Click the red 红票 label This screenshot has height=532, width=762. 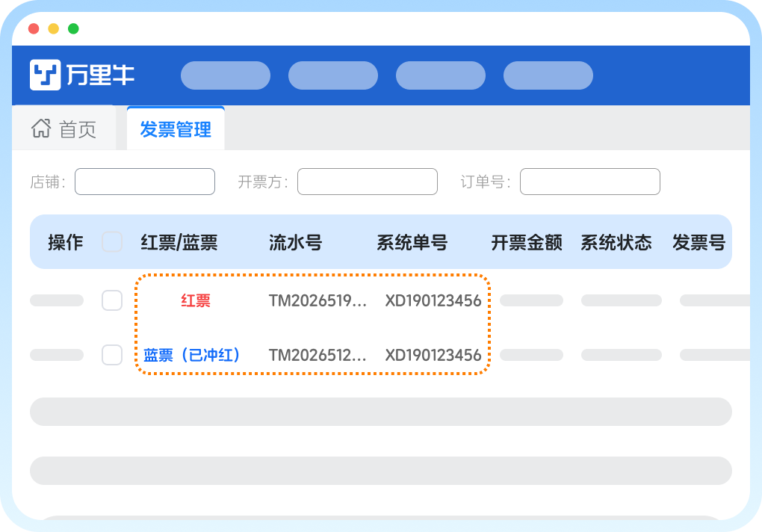[x=196, y=300]
